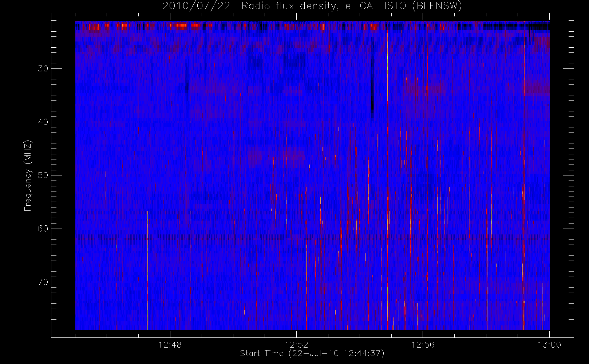Screen dimensions: 589x364
Task: Click the 70 frequency tick label
Action: point(43,282)
